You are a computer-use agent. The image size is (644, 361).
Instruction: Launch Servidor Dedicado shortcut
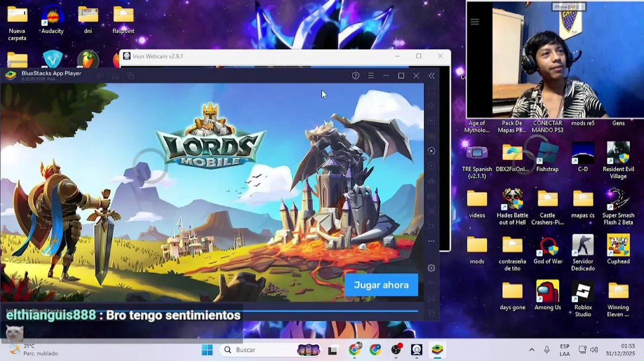[583, 253]
